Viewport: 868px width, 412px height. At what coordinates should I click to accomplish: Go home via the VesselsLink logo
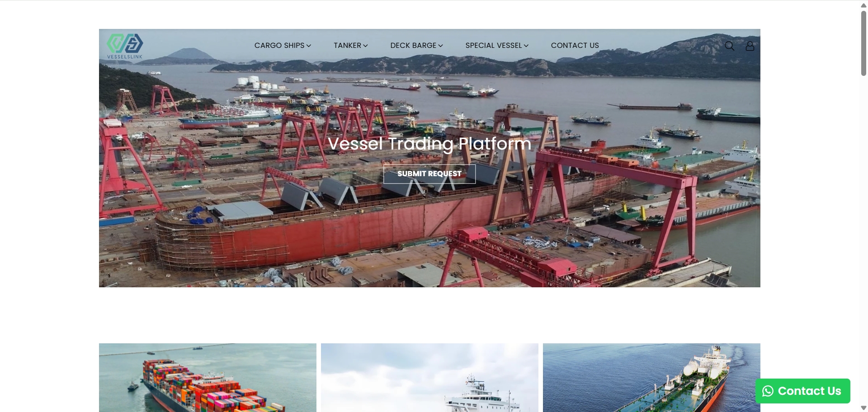pyautogui.click(x=125, y=46)
